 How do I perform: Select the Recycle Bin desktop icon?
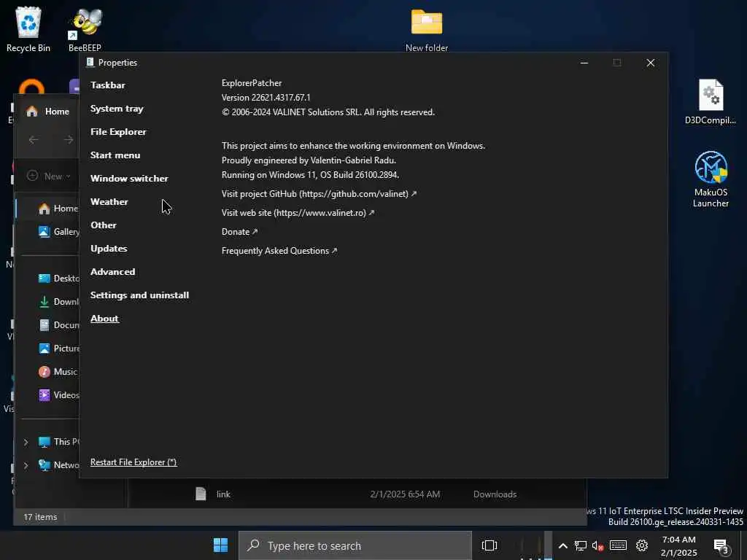pos(28,29)
